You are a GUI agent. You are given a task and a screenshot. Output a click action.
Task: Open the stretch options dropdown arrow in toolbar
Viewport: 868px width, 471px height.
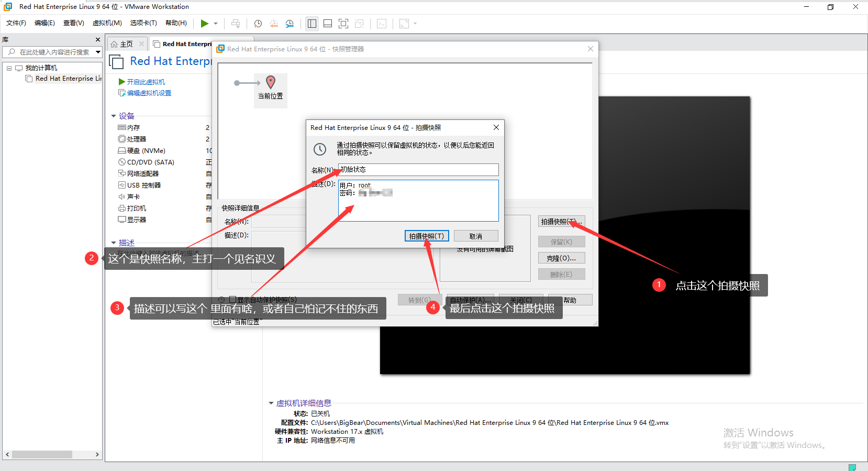(415, 24)
